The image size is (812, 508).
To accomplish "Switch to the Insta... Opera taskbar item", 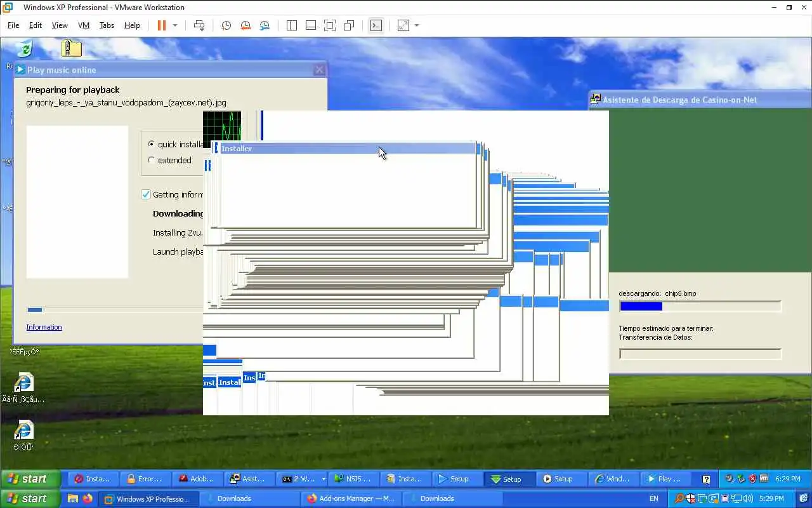I will (x=94, y=479).
